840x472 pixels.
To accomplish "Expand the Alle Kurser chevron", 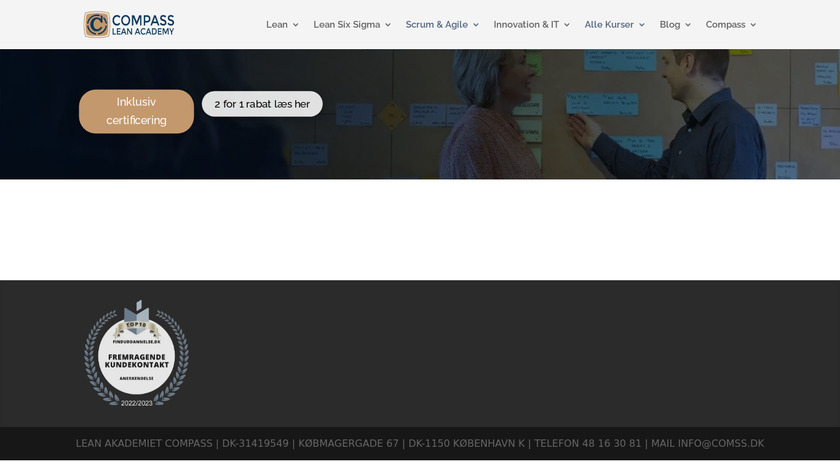I will click(642, 25).
